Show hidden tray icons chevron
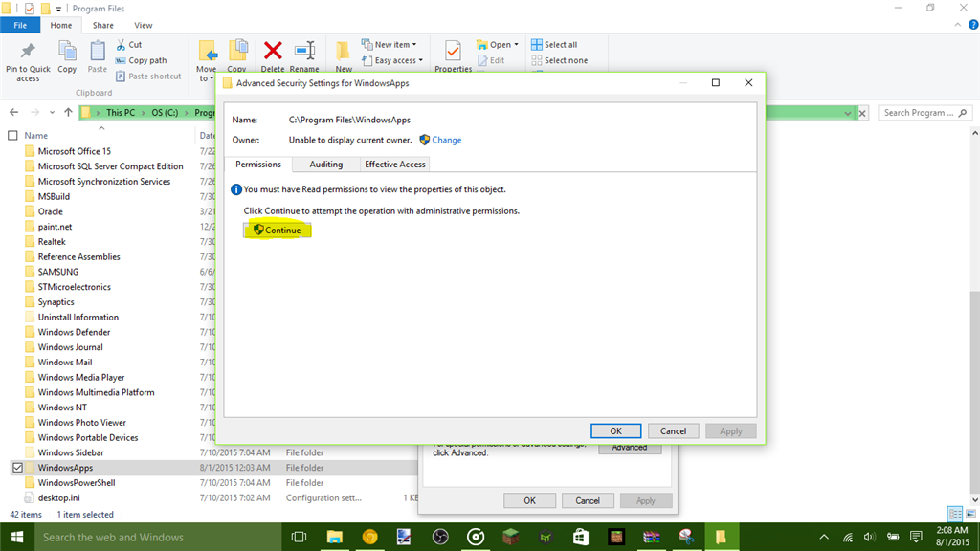The image size is (980, 551). coord(824,538)
